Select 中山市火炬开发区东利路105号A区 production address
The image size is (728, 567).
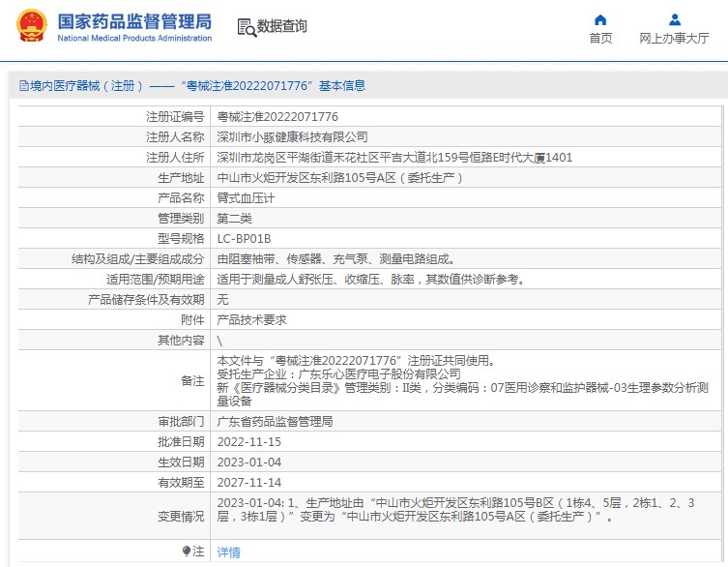point(340,178)
